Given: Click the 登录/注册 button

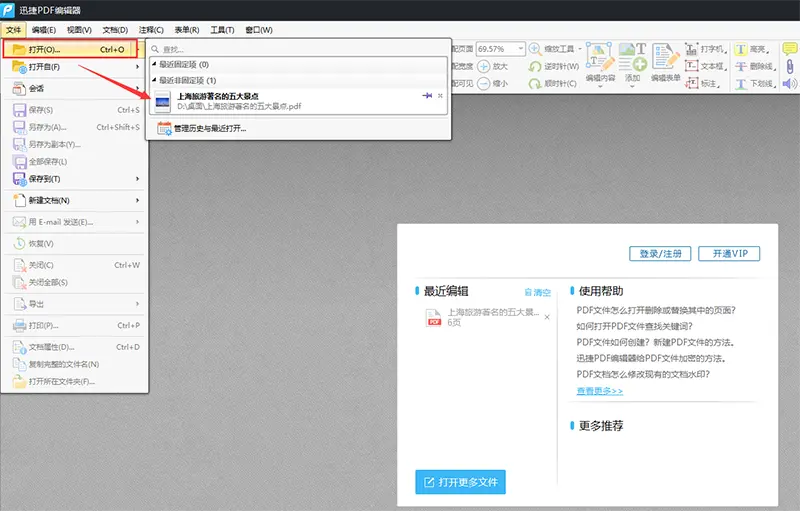Looking at the screenshot, I should (x=660, y=253).
